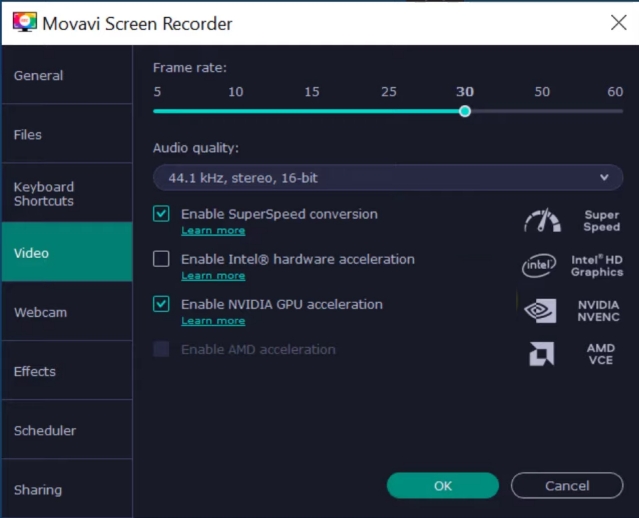
Task: Click the Cancel button
Action: (567, 485)
